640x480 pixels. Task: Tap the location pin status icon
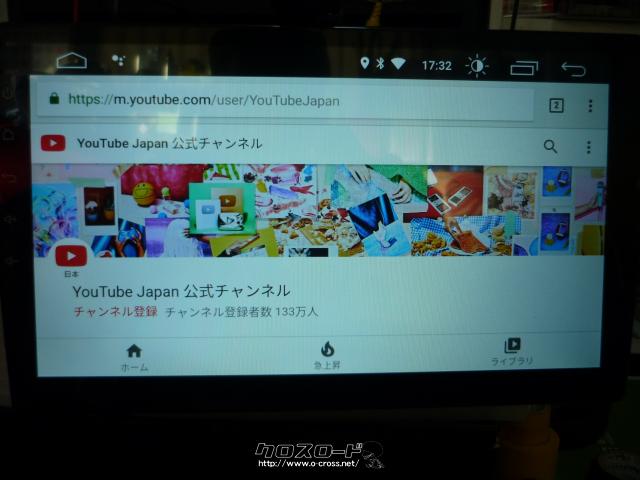[364, 63]
